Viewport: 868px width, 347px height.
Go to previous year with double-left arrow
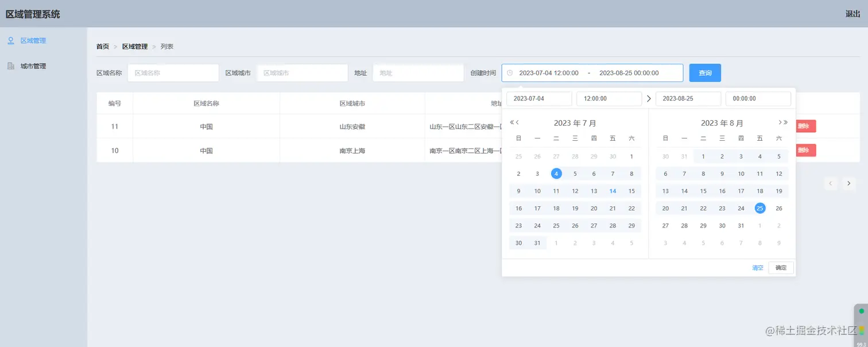tap(511, 122)
